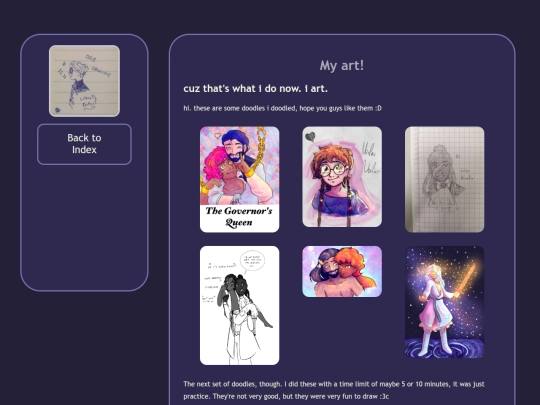The height and width of the screenshot is (405, 540).
Task: View the girl with glasses and braids drawing
Action: (342, 177)
